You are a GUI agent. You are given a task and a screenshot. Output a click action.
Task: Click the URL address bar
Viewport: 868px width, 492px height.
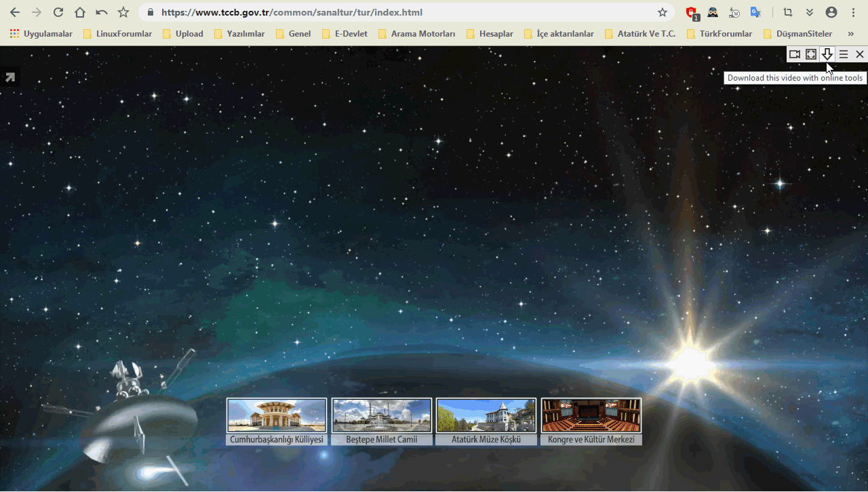pos(407,12)
